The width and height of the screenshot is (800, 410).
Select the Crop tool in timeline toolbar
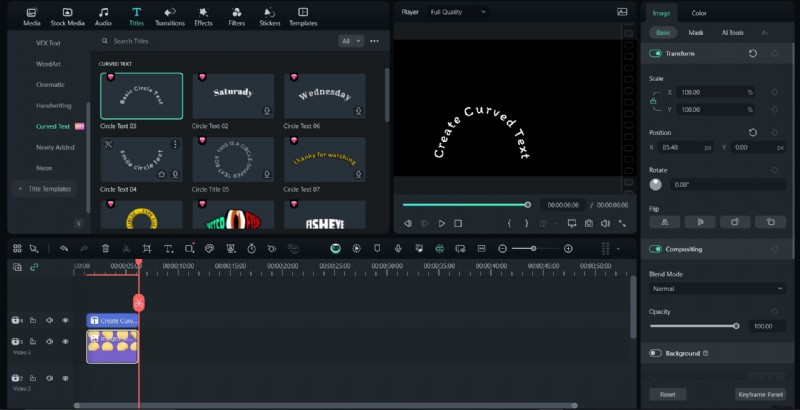147,248
